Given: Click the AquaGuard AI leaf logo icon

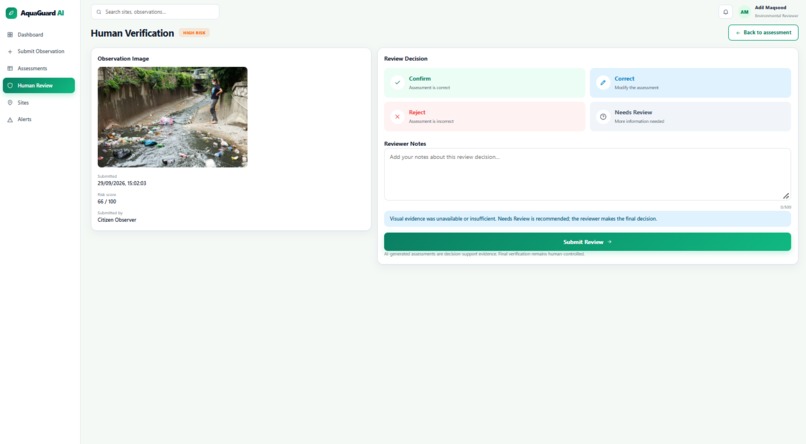Looking at the screenshot, I should (11, 13).
